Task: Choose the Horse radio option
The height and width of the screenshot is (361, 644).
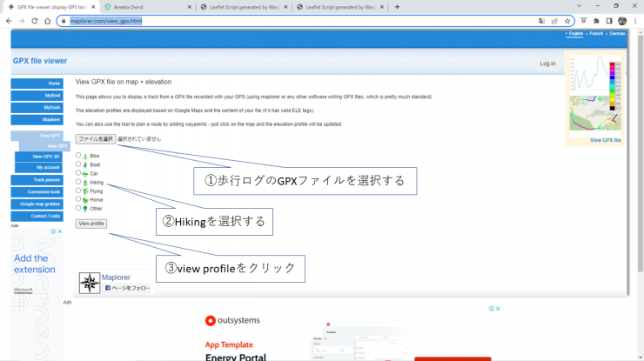Action: tap(78, 199)
